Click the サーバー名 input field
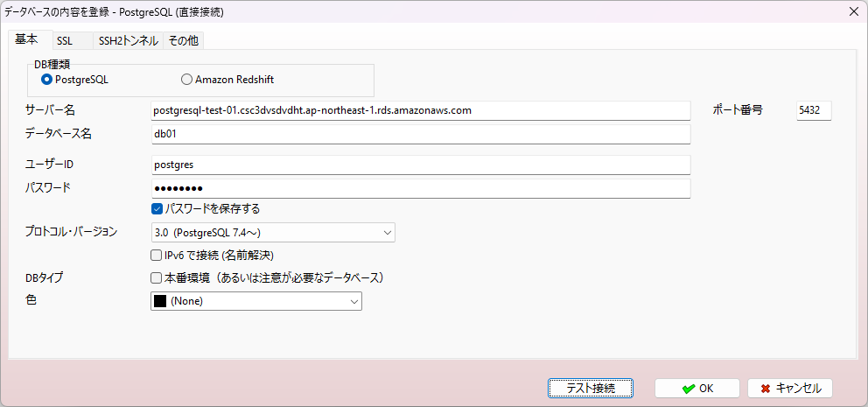 (x=420, y=110)
